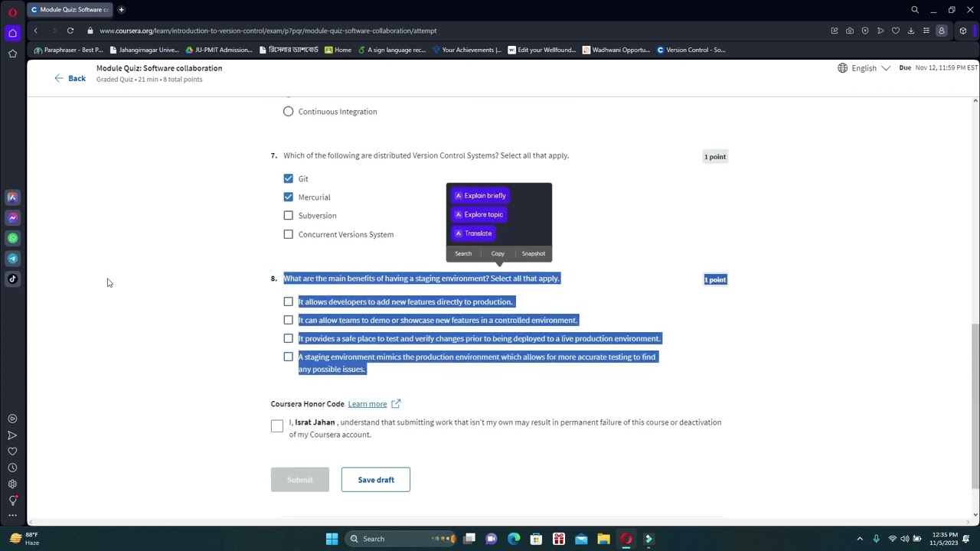Open Messenger in the sidebar

point(12,218)
